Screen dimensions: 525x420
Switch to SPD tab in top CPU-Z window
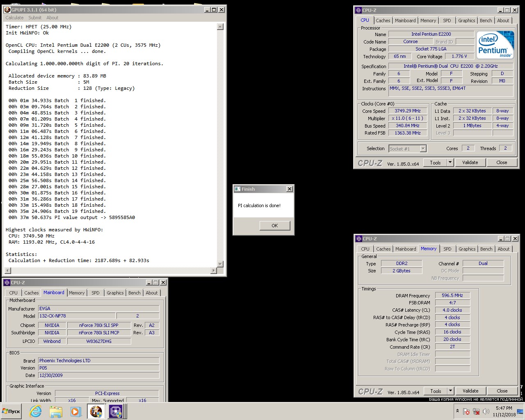point(447,21)
